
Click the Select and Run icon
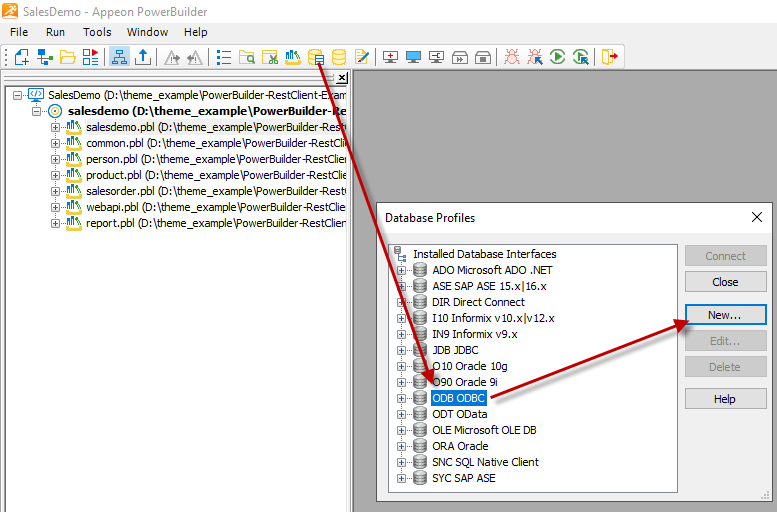coord(581,57)
